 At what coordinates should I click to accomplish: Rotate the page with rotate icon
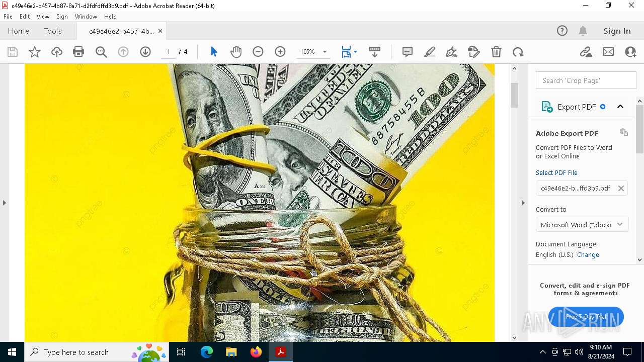(x=518, y=52)
